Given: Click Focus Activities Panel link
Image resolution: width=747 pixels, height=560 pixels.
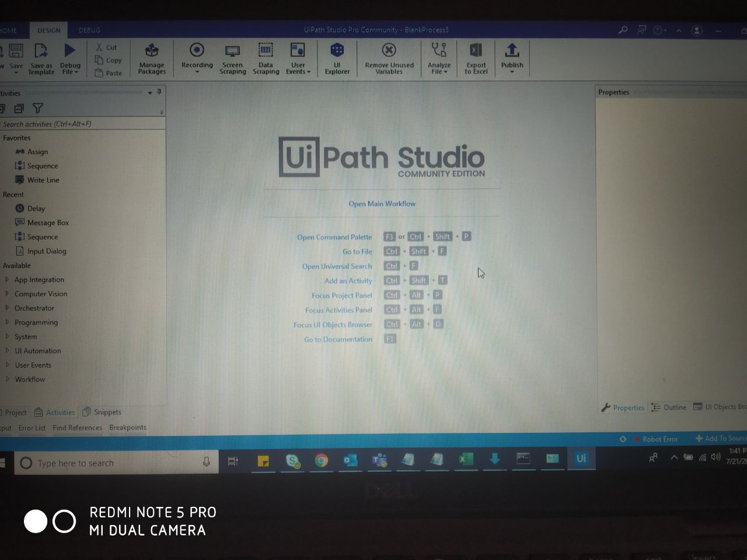Looking at the screenshot, I should tap(338, 310).
